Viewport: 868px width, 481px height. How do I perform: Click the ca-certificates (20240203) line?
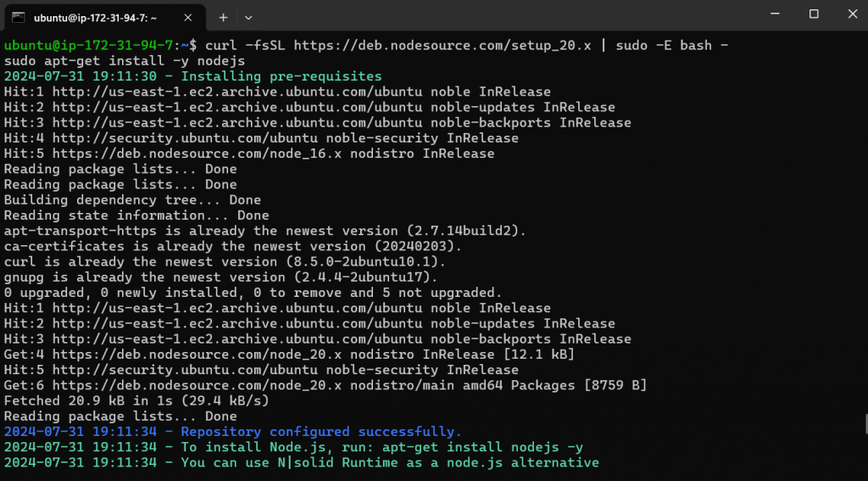click(x=233, y=247)
